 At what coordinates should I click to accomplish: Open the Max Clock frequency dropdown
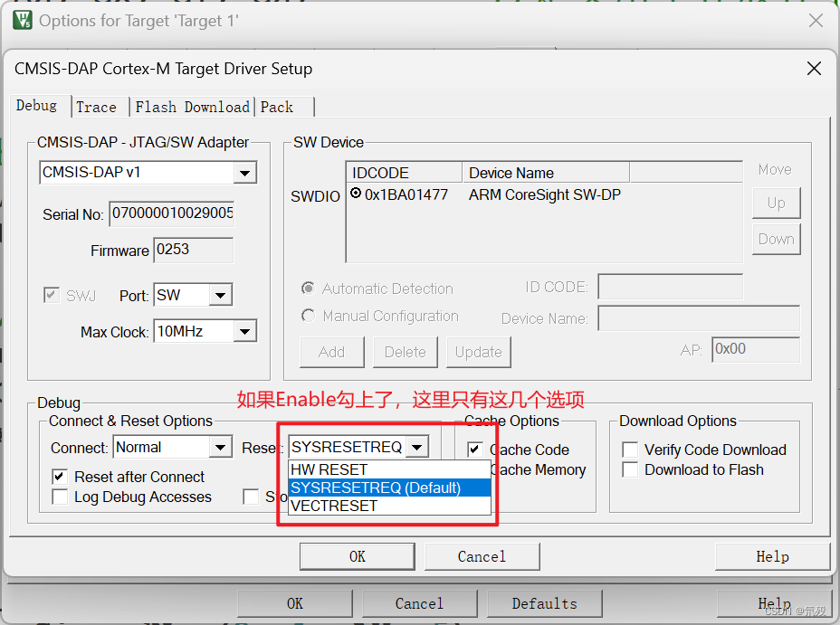(244, 331)
